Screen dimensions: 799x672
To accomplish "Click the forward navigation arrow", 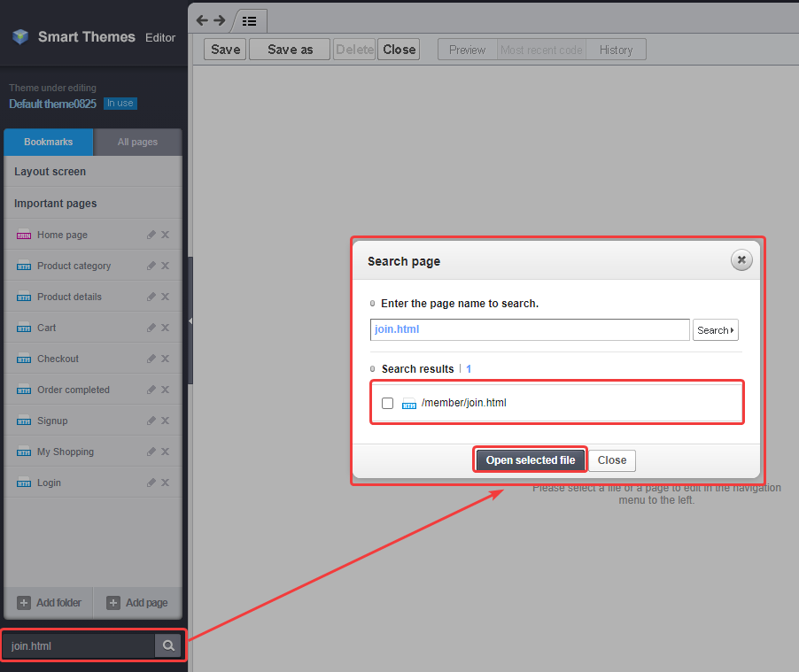I will click(x=220, y=19).
